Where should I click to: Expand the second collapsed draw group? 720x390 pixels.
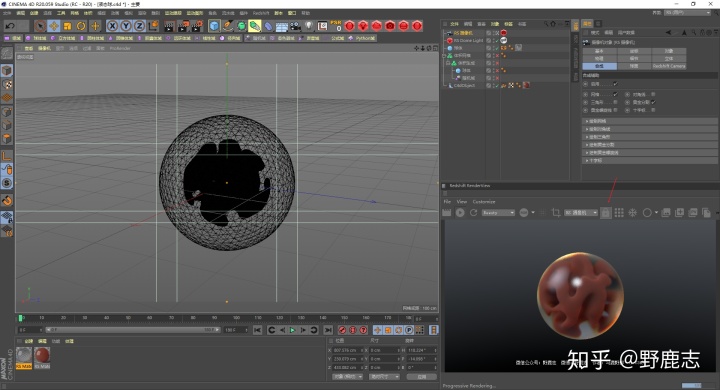[x=649, y=129]
